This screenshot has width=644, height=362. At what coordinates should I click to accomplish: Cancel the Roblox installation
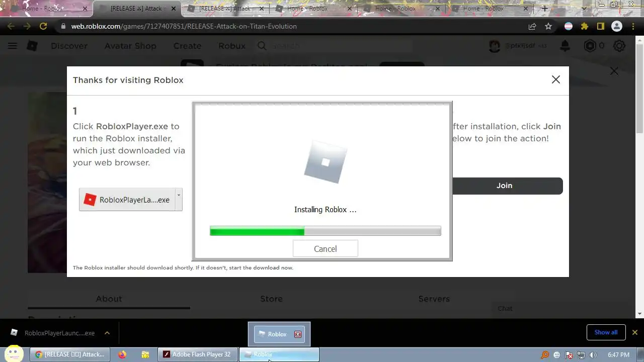click(325, 249)
